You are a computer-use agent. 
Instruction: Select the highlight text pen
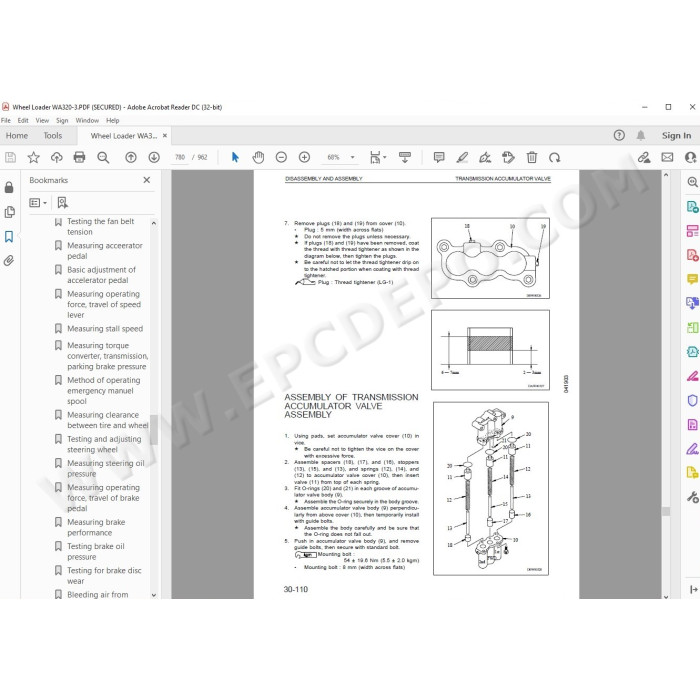point(462,157)
